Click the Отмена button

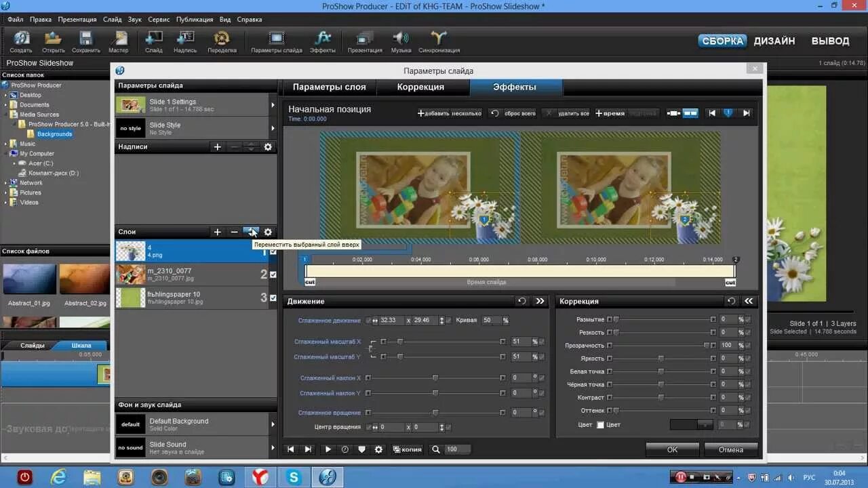[x=731, y=449]
